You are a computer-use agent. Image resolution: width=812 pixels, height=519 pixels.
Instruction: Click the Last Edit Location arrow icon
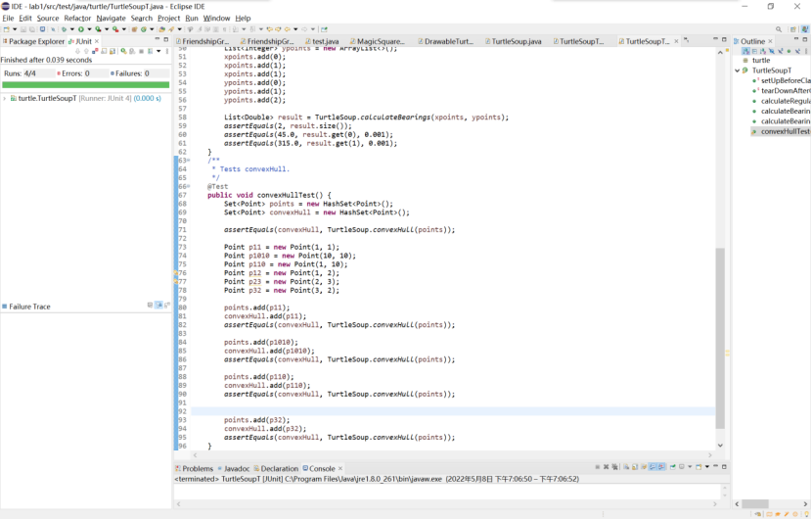pyautogui.click(x=270, y=29)
